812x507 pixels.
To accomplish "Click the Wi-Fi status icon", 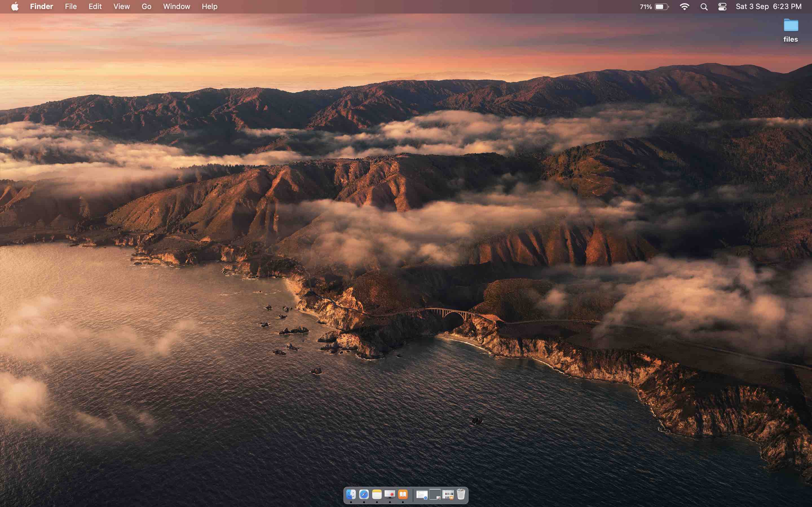I will pyautogui.click(x=684, y=7).
